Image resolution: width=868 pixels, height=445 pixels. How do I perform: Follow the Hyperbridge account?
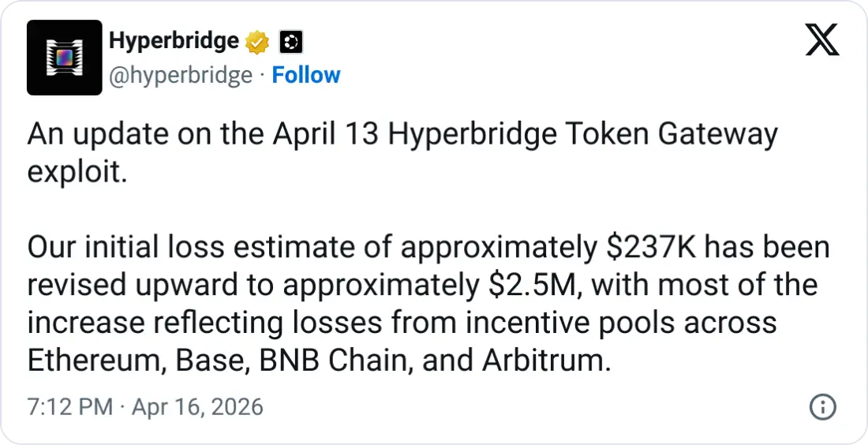tap(306, 75)
